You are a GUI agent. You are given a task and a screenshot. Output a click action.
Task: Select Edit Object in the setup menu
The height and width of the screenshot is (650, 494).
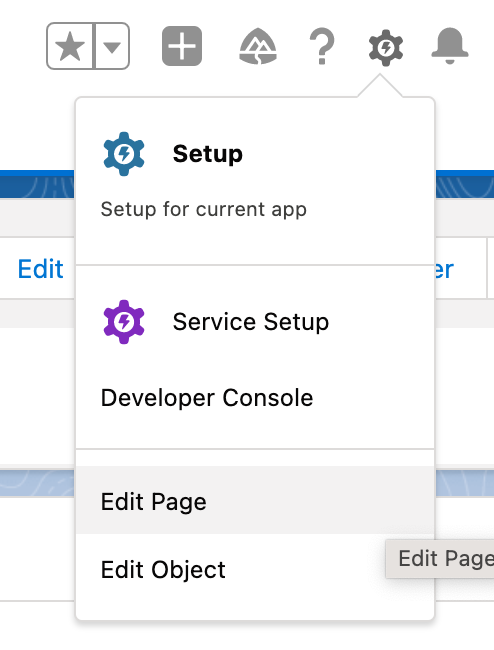coord(255,569)
